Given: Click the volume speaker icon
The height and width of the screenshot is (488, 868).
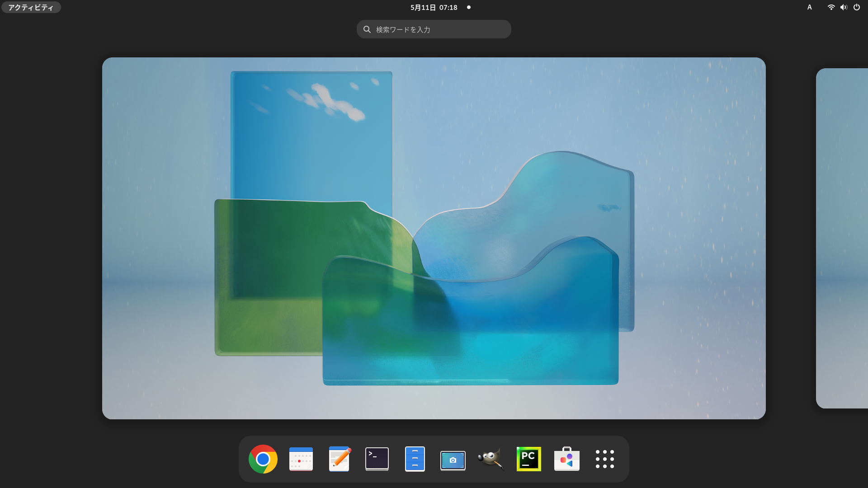Looking at the screenshot, I should [x=844, y=7].
